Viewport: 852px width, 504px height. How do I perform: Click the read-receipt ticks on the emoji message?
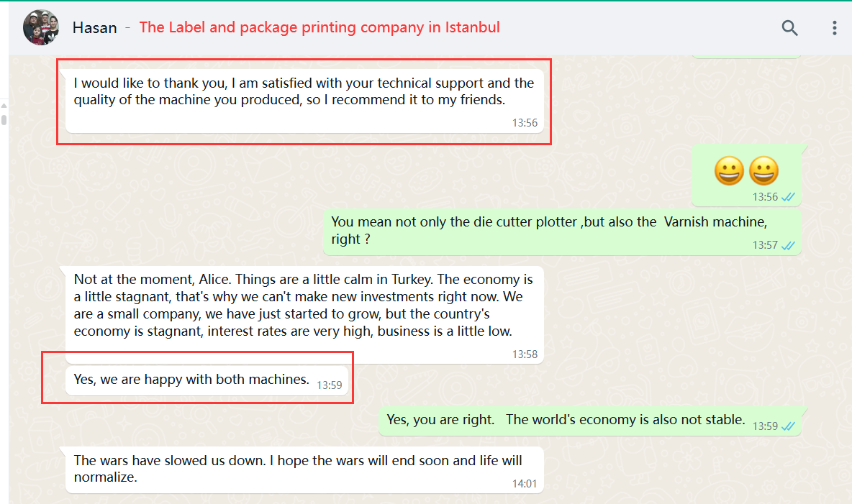tap(789, 197)
